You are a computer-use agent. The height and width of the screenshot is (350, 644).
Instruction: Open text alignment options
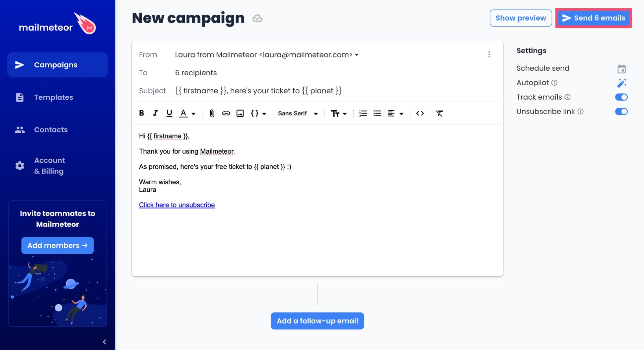tap(391, 113)
